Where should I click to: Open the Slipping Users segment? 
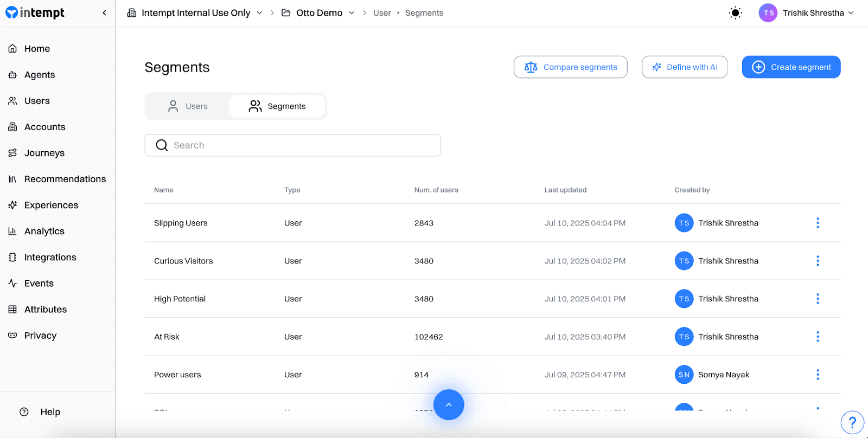[x=181, y=223]
